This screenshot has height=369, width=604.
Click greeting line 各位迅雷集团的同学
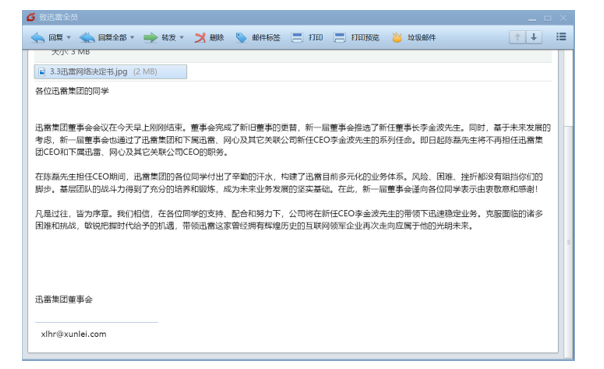pyautogui.click(x=72, y=91)
